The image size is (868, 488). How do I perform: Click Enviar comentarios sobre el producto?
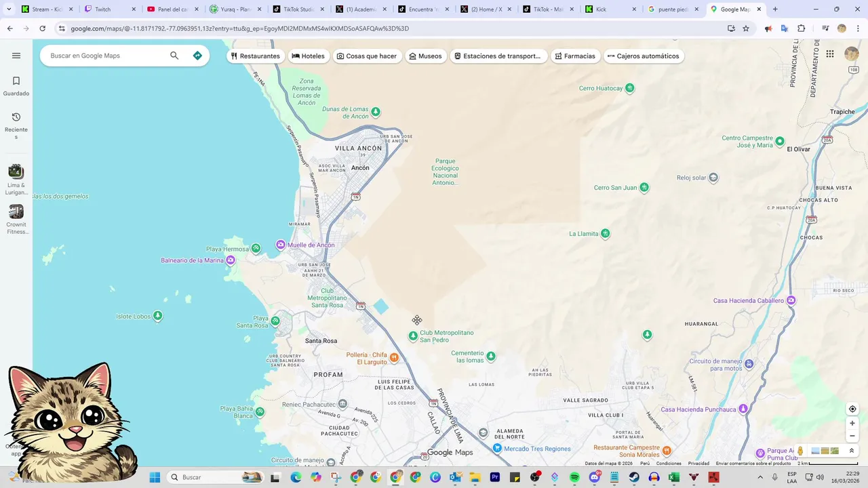click(x=753, y=464)
